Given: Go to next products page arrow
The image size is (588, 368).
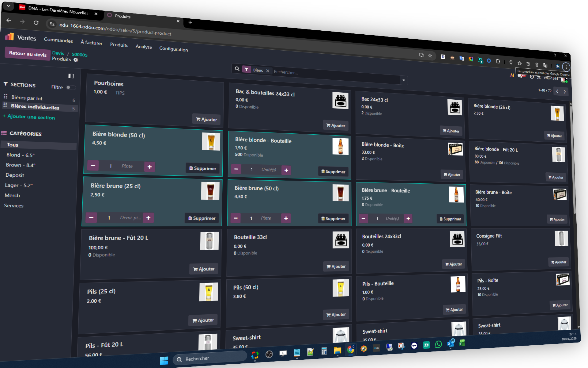Looking at the screenshot, I should click(565, 92).
